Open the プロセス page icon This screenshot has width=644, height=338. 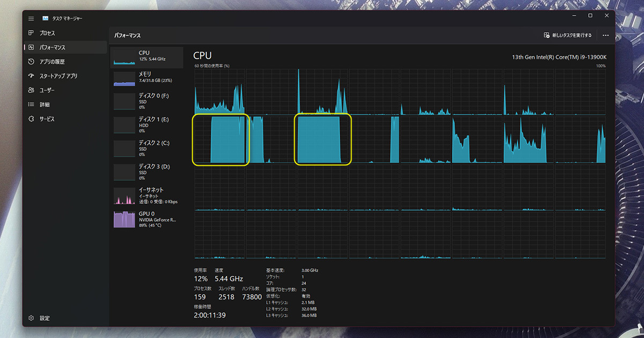(x=31, y=33)
